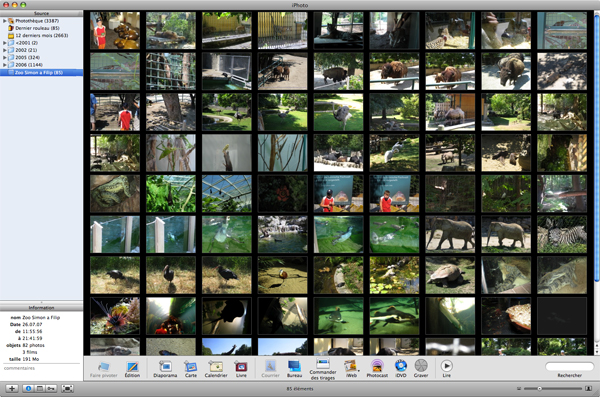600x397 pixels.
Task: Select the coiled snake thumbnail
Action: coord(115,194)
